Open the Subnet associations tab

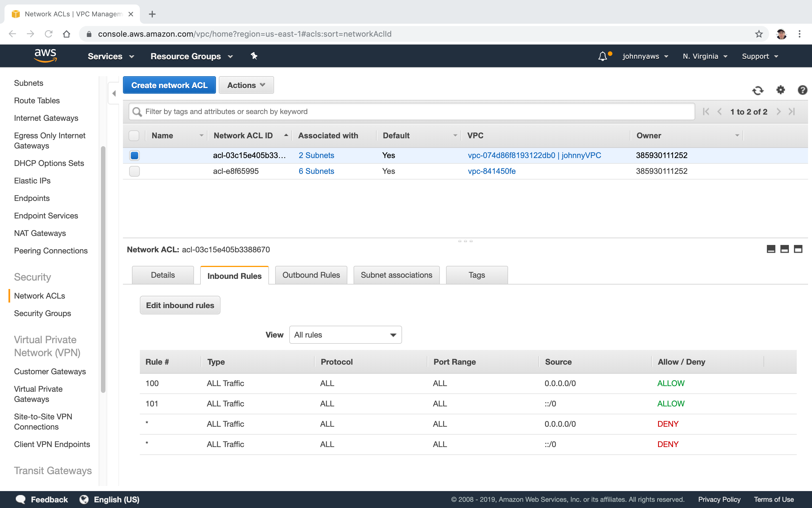click(396, 275)
